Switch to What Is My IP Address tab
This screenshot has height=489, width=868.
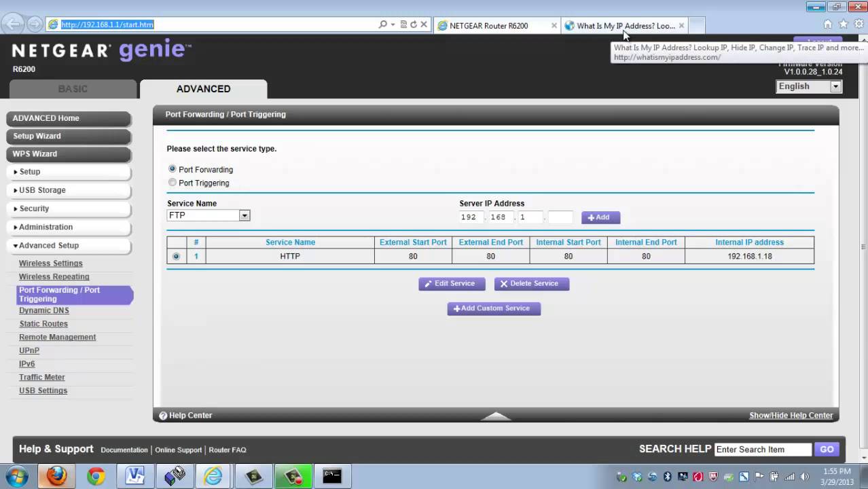coord(626,26)
